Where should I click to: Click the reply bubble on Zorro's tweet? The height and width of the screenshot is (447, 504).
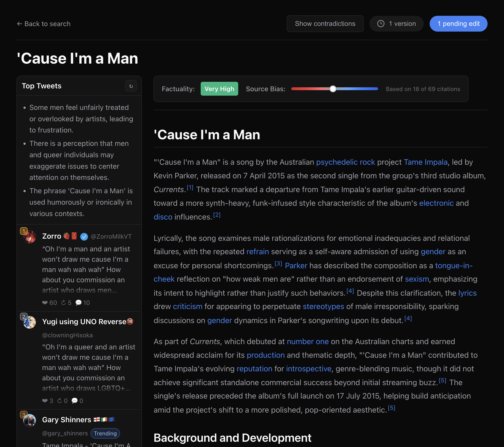click(x=79, y=303)
